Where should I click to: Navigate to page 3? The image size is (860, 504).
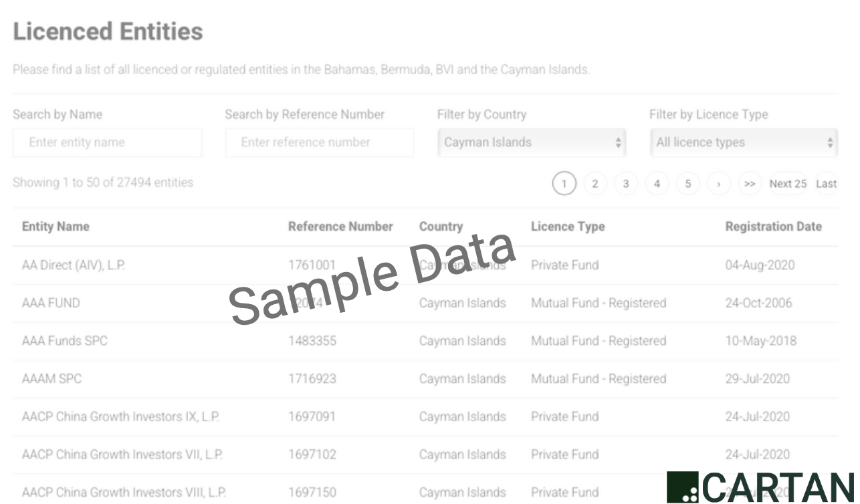[x=626, y=184]
